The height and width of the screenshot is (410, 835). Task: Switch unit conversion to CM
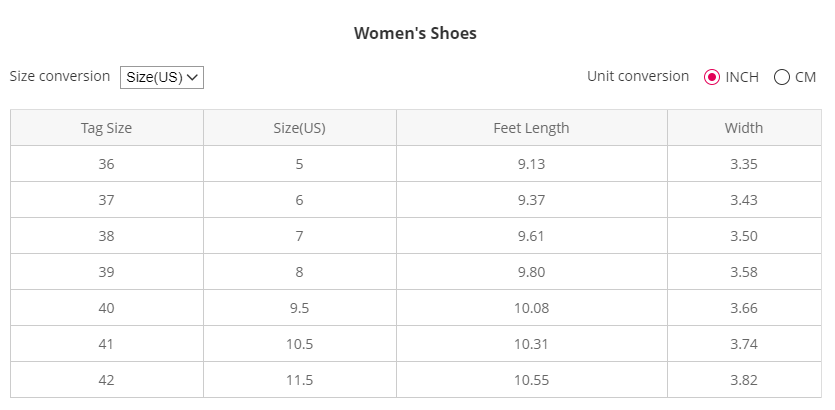pyautogui.click(x=782, y=77)
